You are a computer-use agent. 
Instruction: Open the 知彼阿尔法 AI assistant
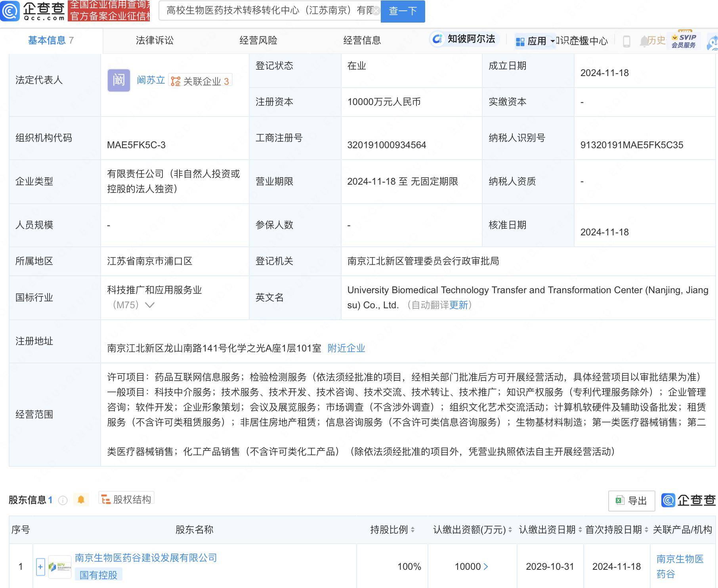[464, 39]
